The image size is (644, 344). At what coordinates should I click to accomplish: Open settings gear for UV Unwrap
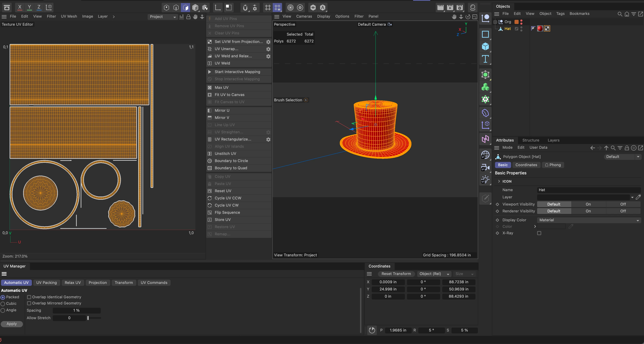[268, 49]
